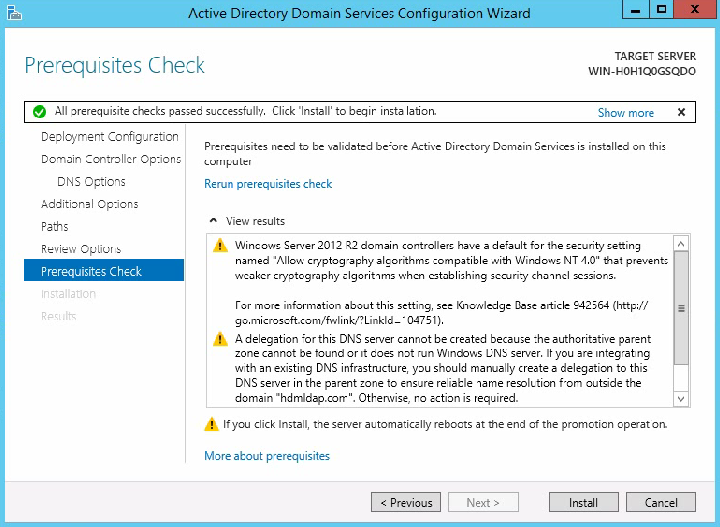The image size is (720, 527).
Task: Maximize the wizard window
Action: [662, 10]
